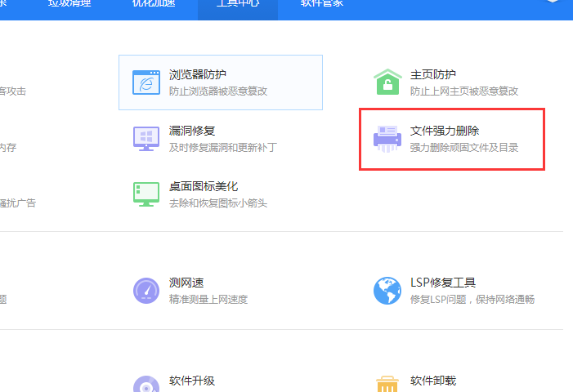Launch the 漏洞修复 title link
573x392 pixels.
pos(192,131)
